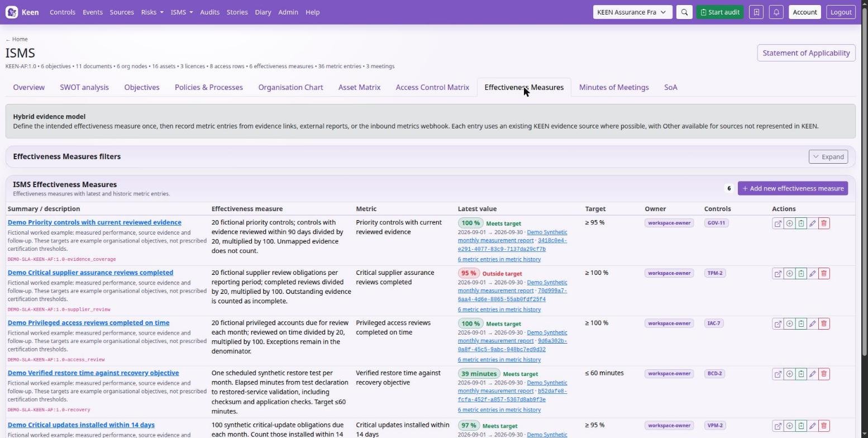Delete Critical supplier assurance reviews measure
This screenshot has width=868, height=438.
[x=824, y=274]
